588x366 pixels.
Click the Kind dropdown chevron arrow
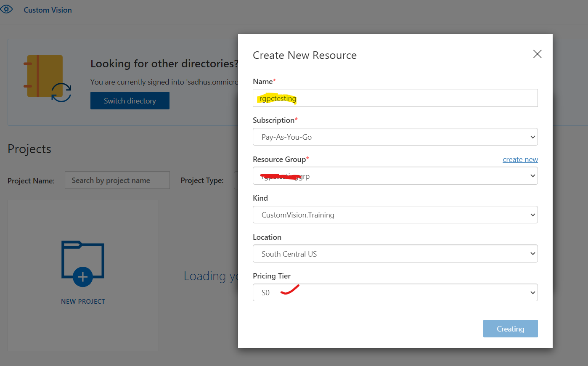pos(532,215)
